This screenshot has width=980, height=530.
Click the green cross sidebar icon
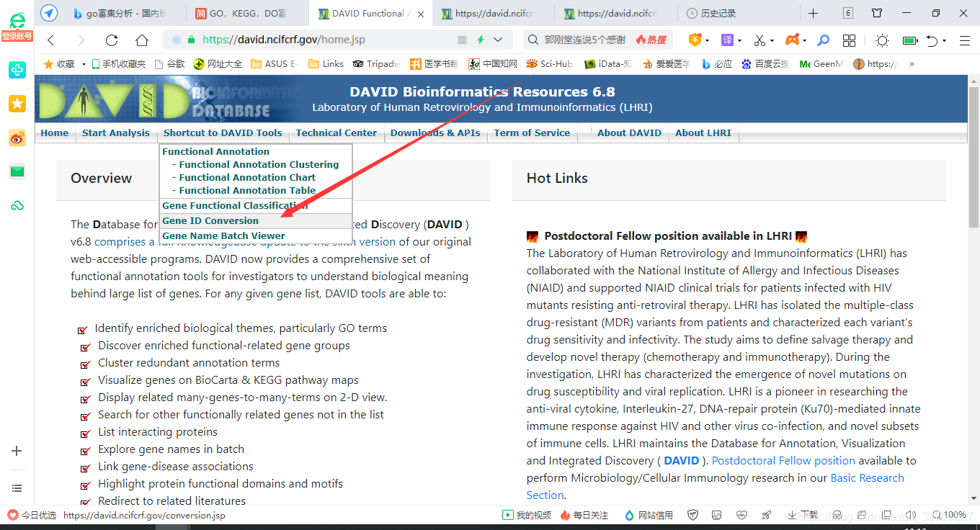coord(17,69)
